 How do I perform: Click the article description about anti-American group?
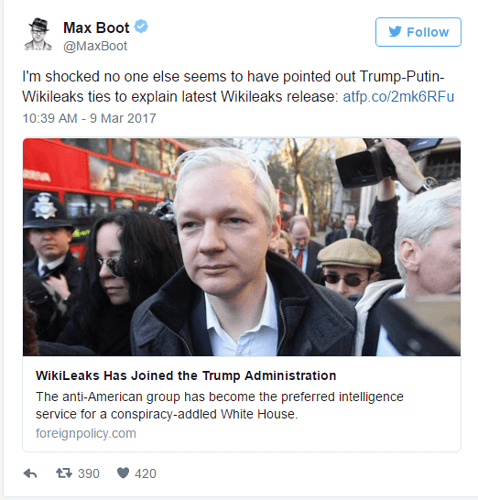coord(220,405)
